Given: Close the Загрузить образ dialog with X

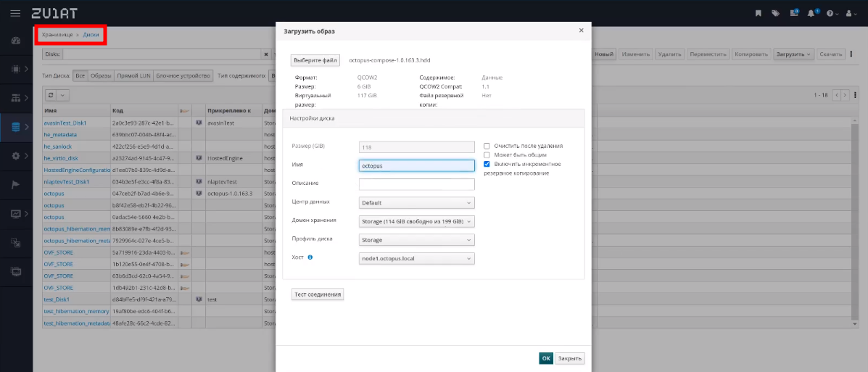Looking at the screenshot, I should [581, 30].
